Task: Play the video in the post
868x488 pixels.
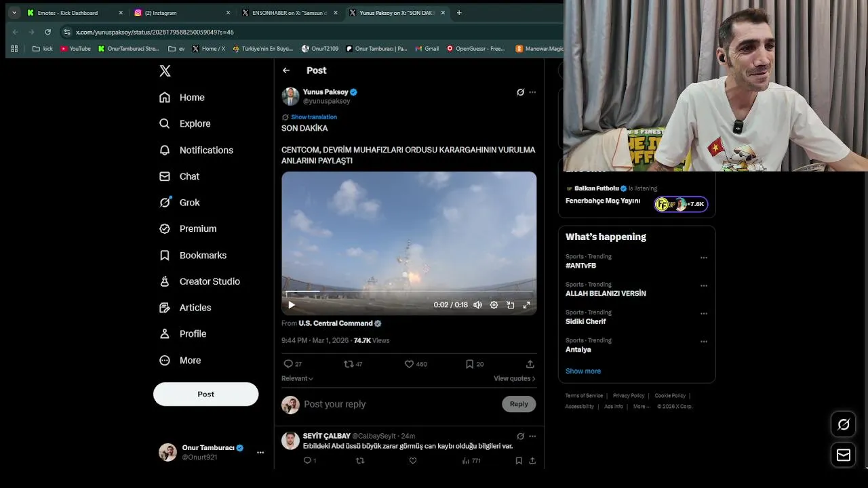Action: pyautogui.click(x=292, y=305)
